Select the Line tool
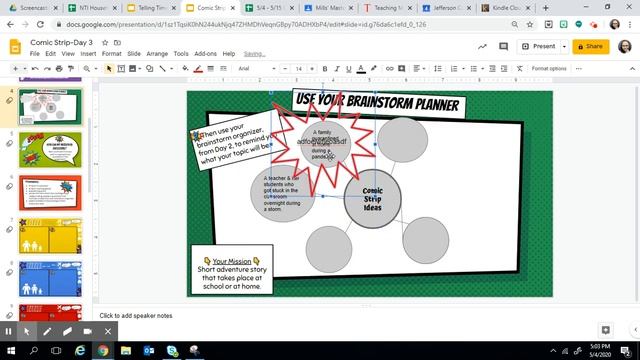The width and height of the screenshot is (640, 360). pyautogui.click(x=162, y=69)
